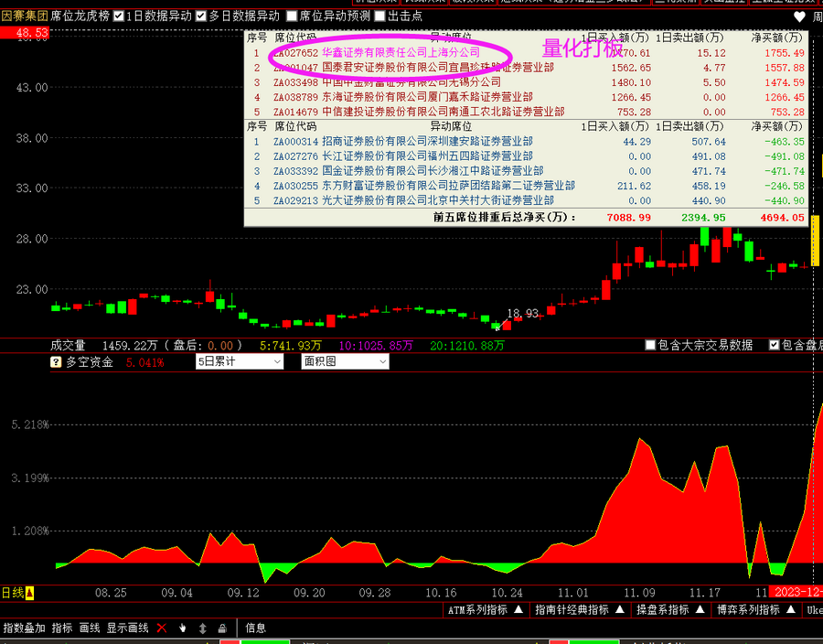Click the lock icon in bottom toolbar
Image resolution: width=823 pixels, height=644 pixels.
(x=222, y=628)
